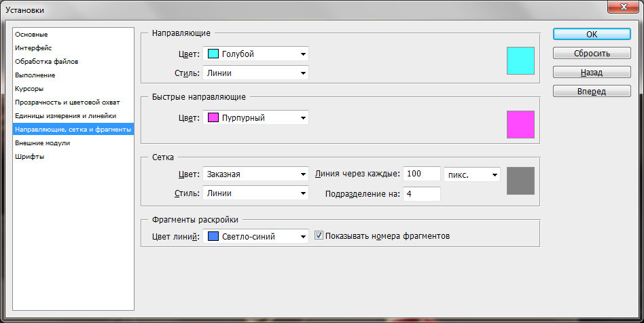Open grid color dropdown showing Заказная
The width and height of the screenshot is (644, 323).
(255, 174)
